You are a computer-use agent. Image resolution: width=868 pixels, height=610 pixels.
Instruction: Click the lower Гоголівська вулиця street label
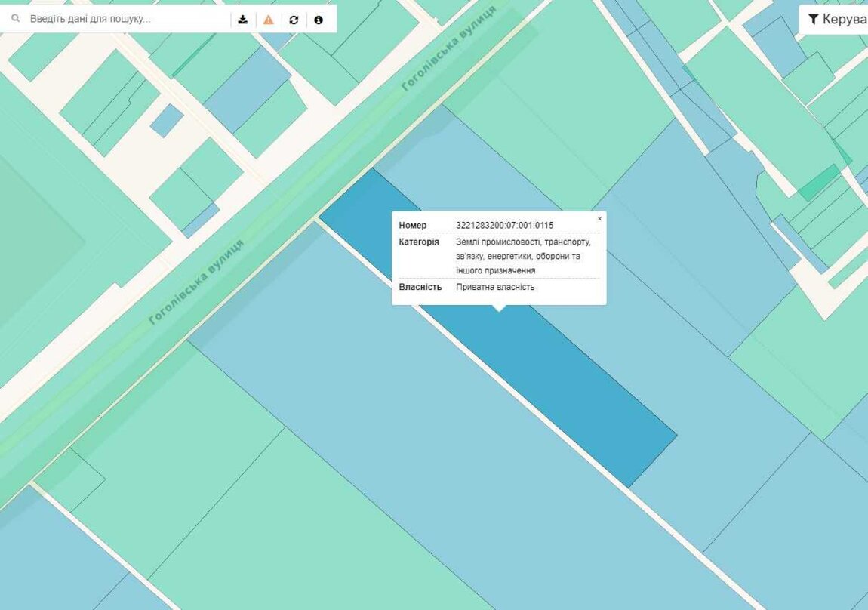[196, 282]
